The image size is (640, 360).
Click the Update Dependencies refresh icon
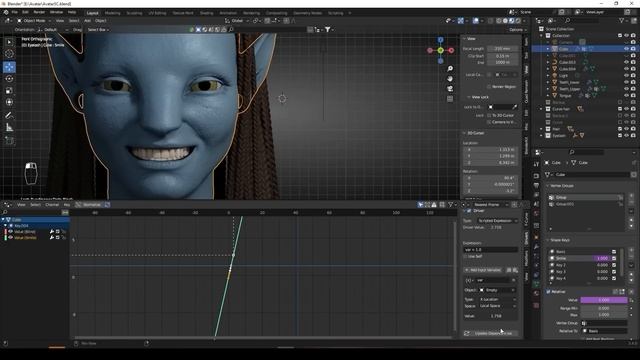click(x=467, y=333)
